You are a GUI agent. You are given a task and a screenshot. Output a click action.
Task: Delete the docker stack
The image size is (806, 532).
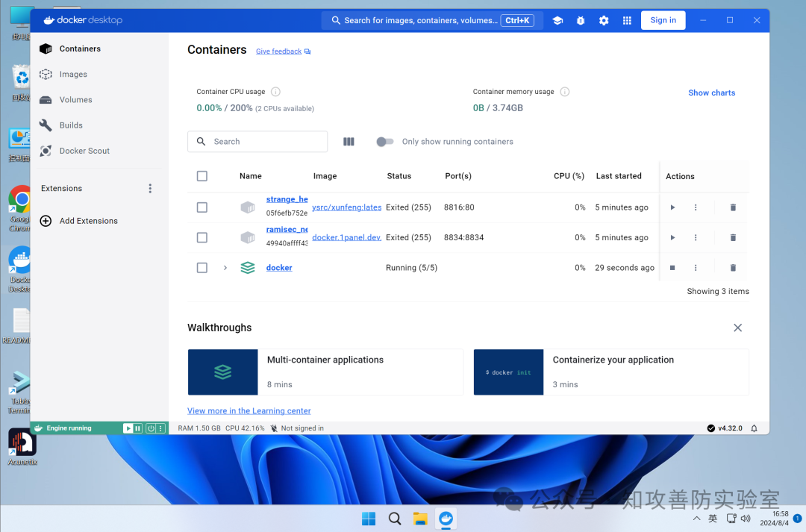(x=733, y=268)
